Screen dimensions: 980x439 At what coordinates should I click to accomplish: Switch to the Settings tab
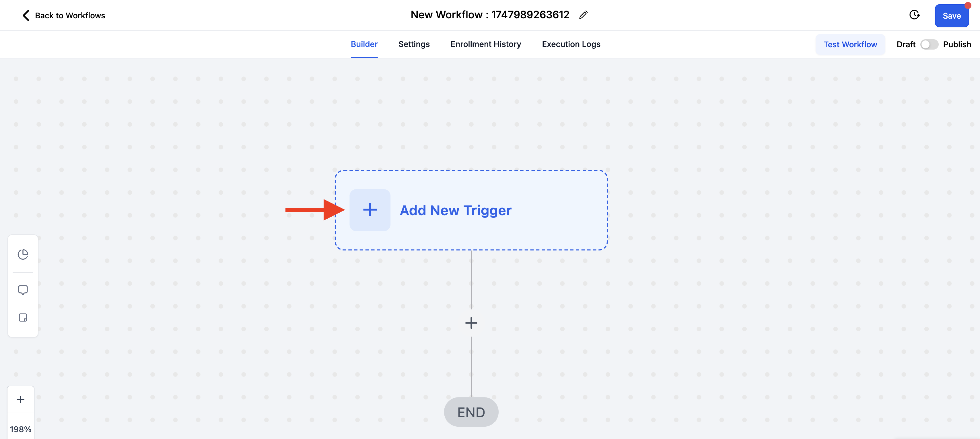(413, 44)
